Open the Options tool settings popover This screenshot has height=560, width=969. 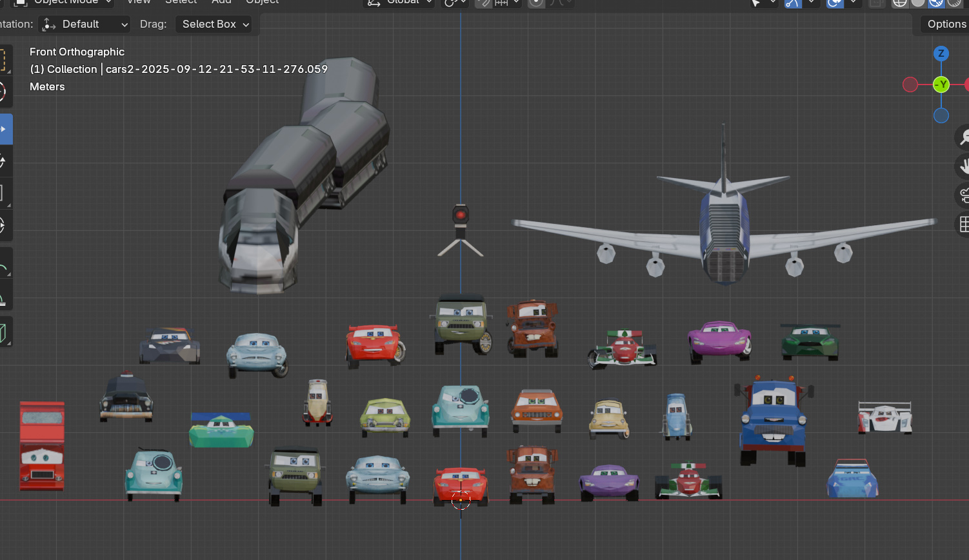coord(944,25)
